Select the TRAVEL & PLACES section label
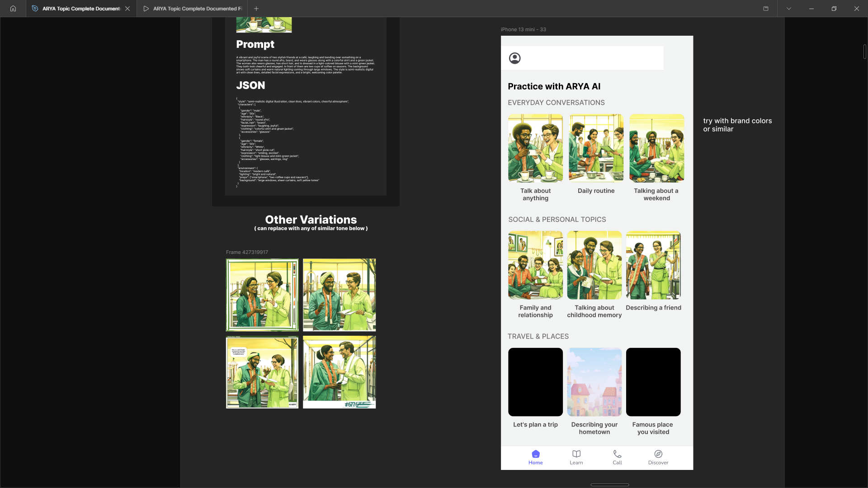The width and height of the screenshot is (868, 488). 538,337
